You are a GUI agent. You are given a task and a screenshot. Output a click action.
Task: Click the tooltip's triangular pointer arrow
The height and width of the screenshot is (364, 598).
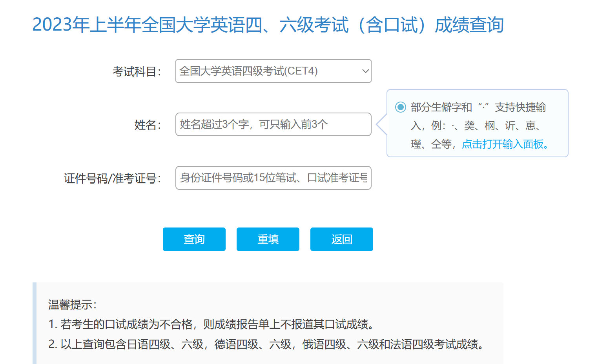click(x=381, y=124)
